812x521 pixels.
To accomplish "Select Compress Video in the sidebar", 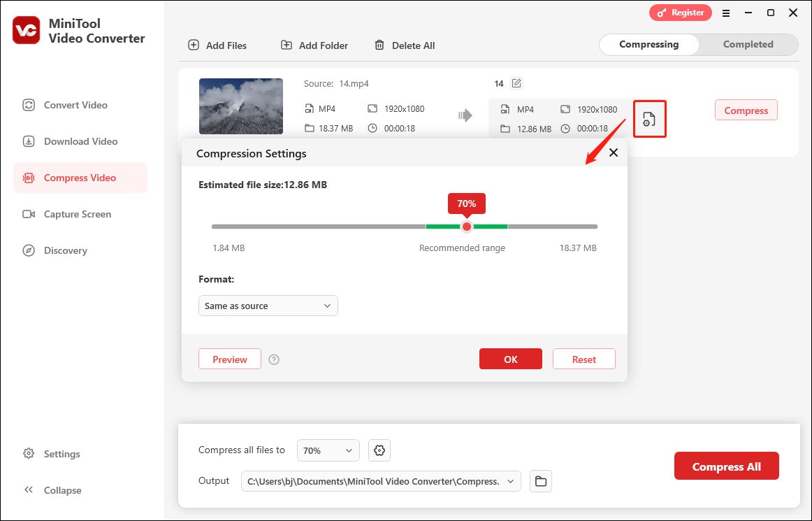I will tap(80, 178).
